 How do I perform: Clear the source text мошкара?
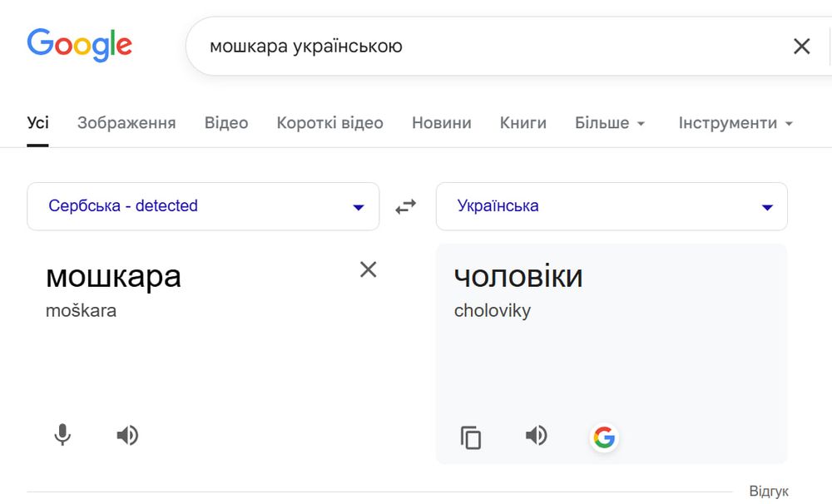(x=368, y=269)
